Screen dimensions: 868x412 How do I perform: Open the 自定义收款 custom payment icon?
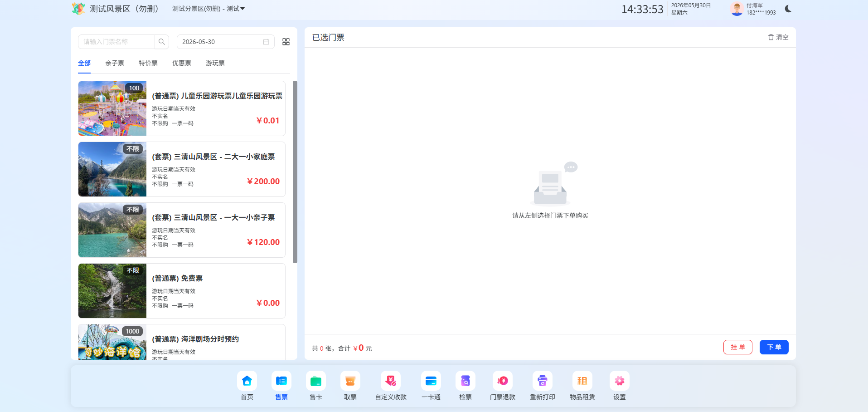391,381
